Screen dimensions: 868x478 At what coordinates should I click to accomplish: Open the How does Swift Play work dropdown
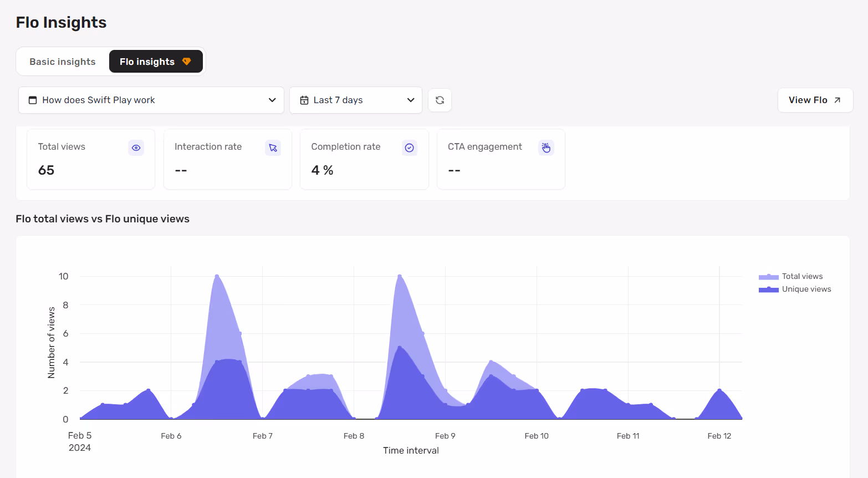(x=151, y=100)
